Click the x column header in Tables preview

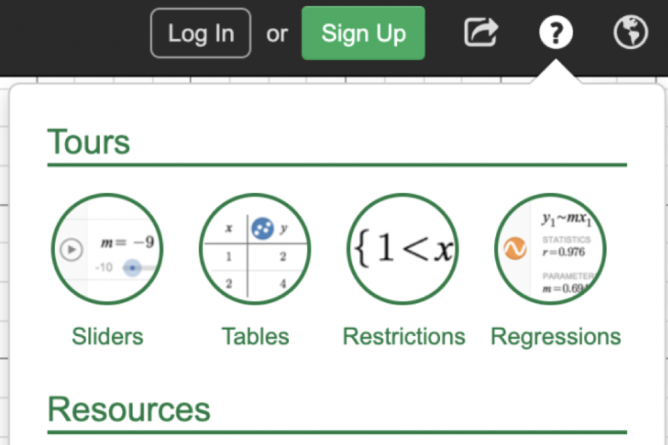click(229, 229)
